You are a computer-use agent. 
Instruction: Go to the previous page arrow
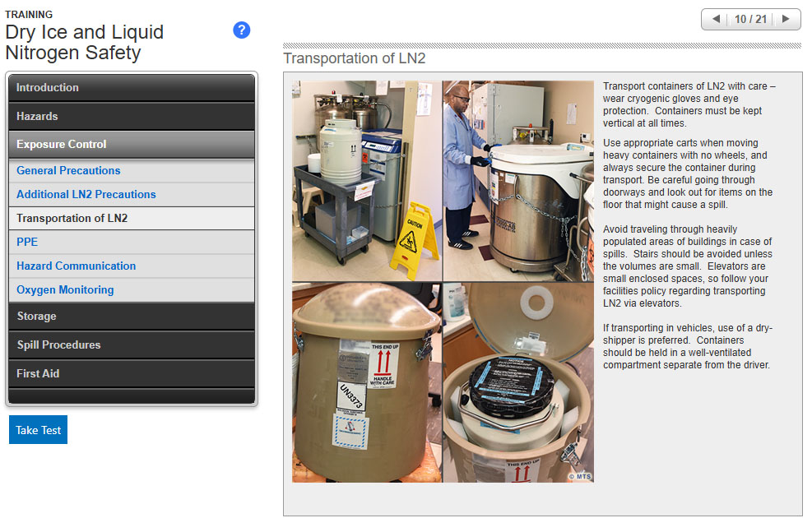[x=716, y=19]
